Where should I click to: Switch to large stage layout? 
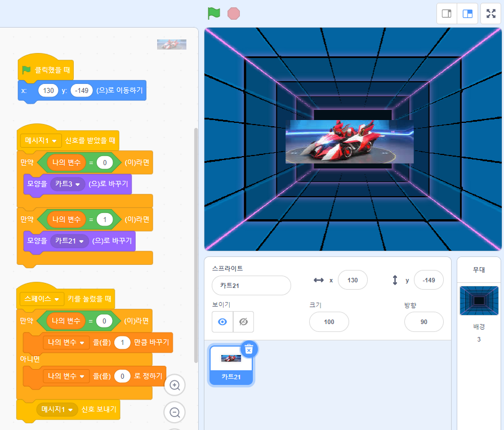[467, 14]
